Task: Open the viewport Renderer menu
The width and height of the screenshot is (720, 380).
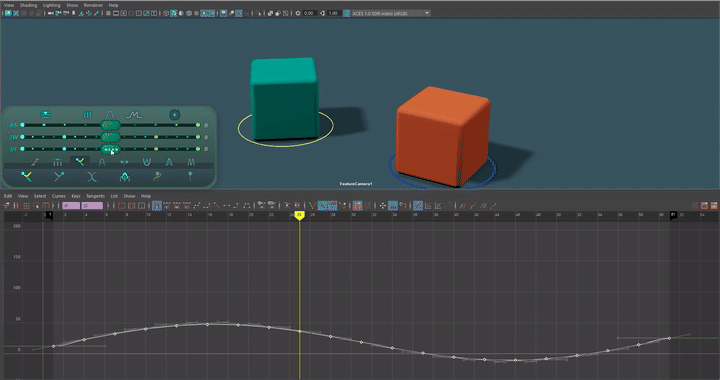Action: [x=93, y=5]
